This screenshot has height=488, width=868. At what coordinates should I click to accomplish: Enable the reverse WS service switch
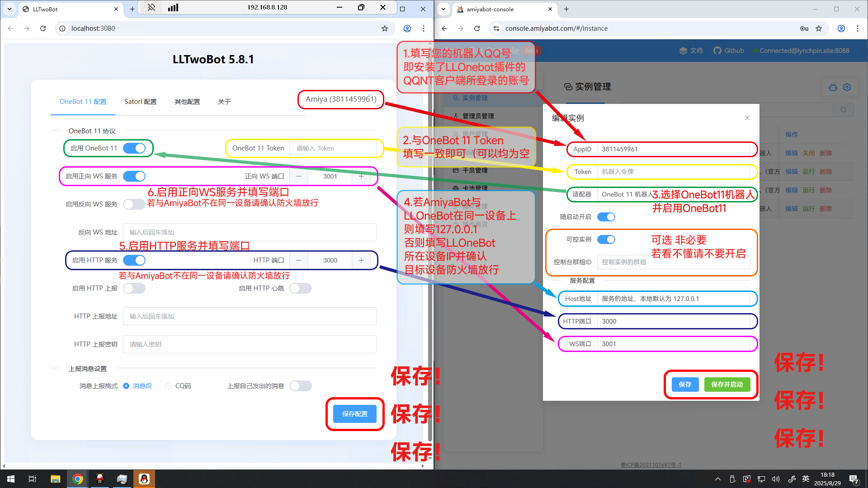[x=134, y=204]
